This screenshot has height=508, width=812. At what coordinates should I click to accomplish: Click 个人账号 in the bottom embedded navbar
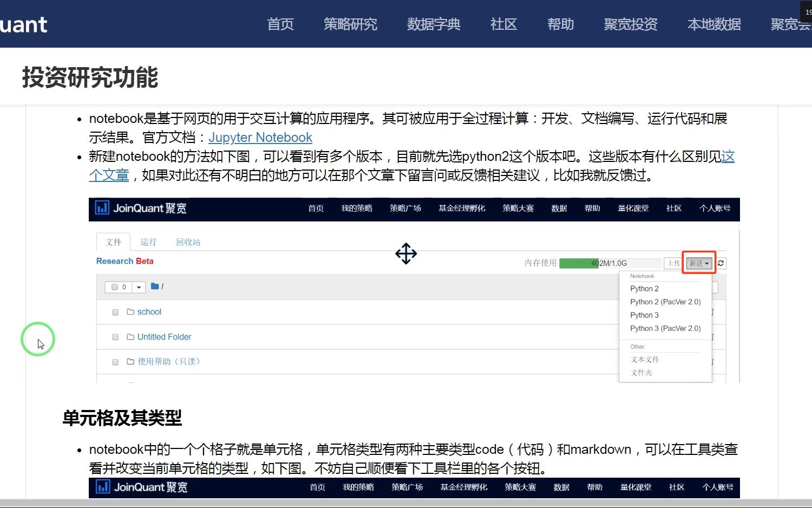718,487
